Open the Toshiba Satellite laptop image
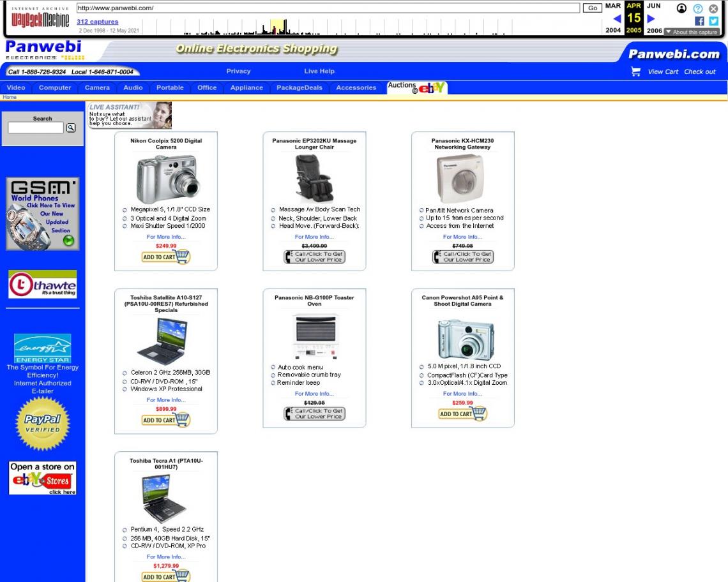 pos(162,341)
